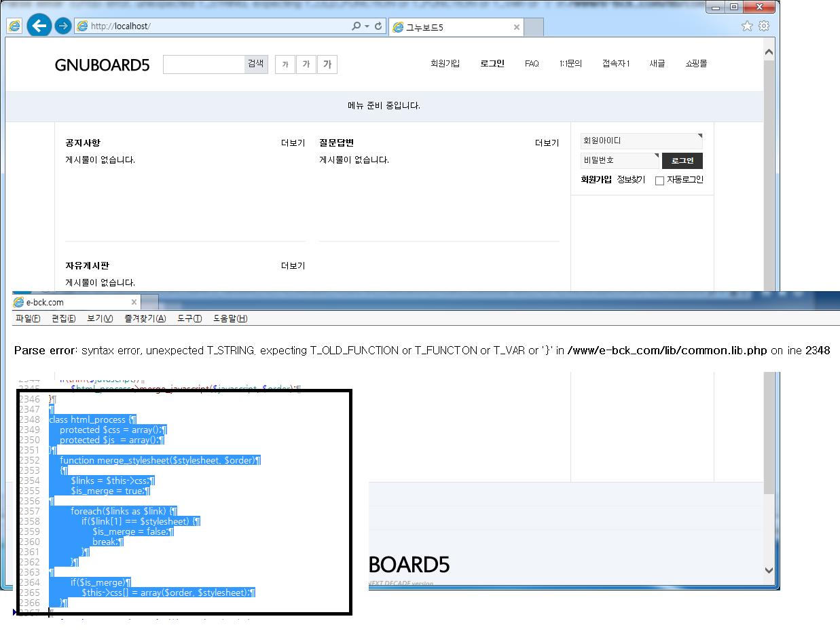Click the dark 로그인 button in sidebar
This screenshot has height=640, width=840.
pyautogui.click(x=682, y=161)
